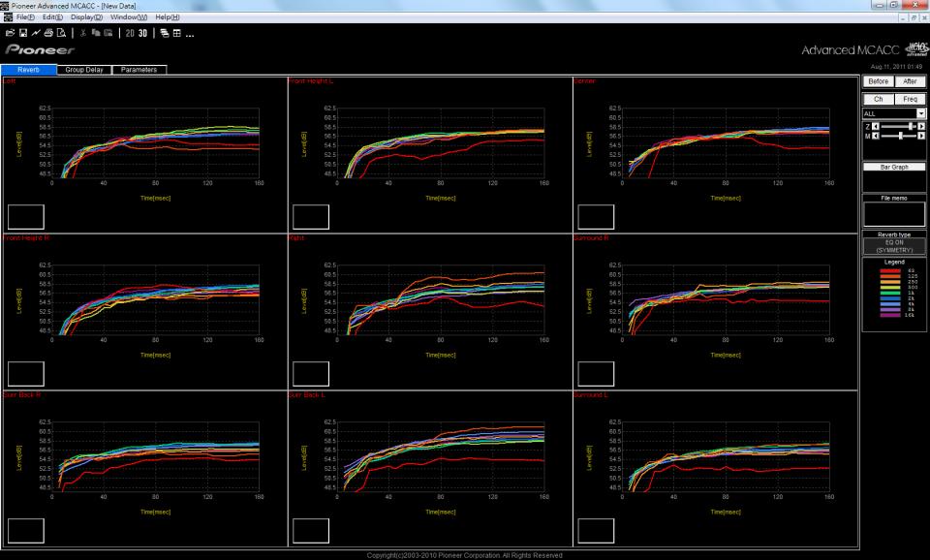Click left arrow of the Z slider
930x560 pixels.
click(x=876, y=126)
